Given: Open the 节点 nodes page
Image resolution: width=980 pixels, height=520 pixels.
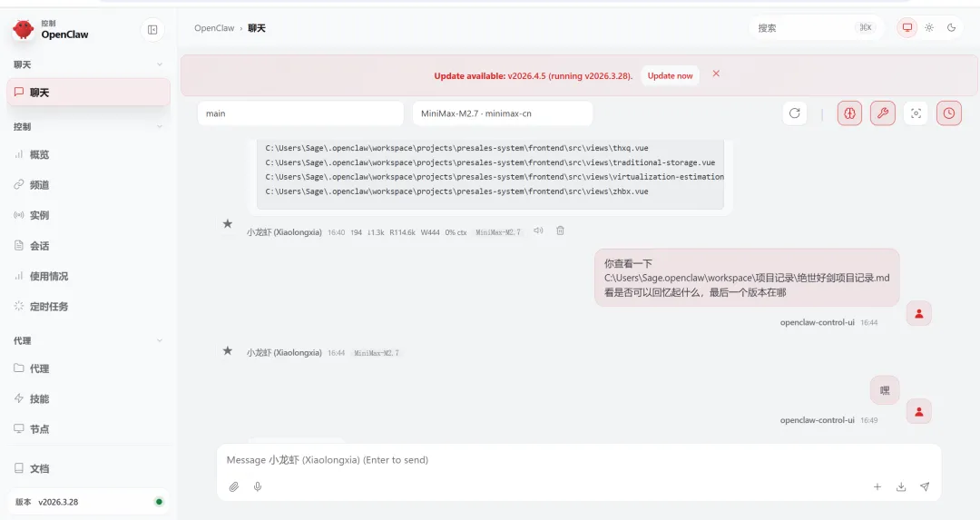Looking at the screenshot, I should point(88,428).
